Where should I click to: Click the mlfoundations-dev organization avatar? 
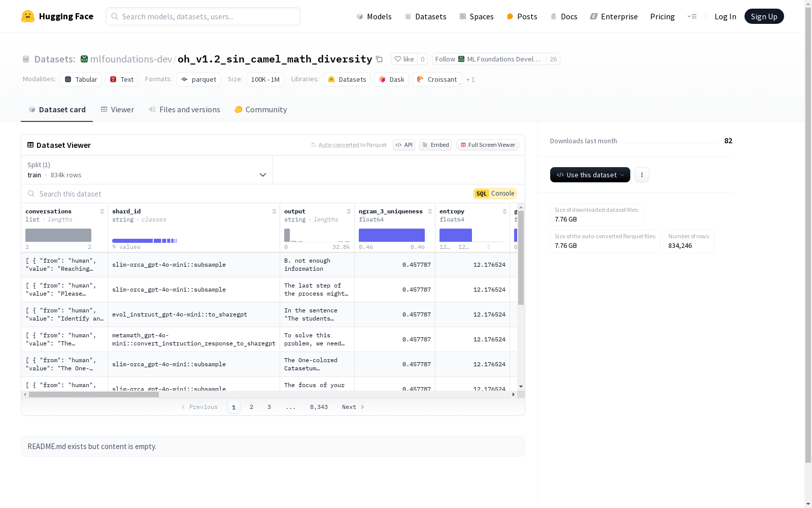(x=84, y=59)
